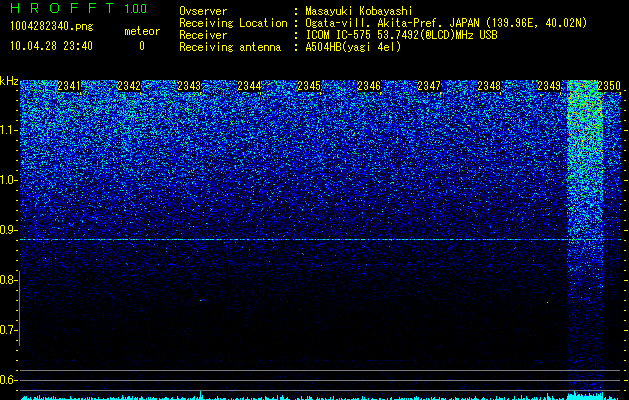
Task: Click observer name Masayuki Kobayashi
Action: pos(359,11)
